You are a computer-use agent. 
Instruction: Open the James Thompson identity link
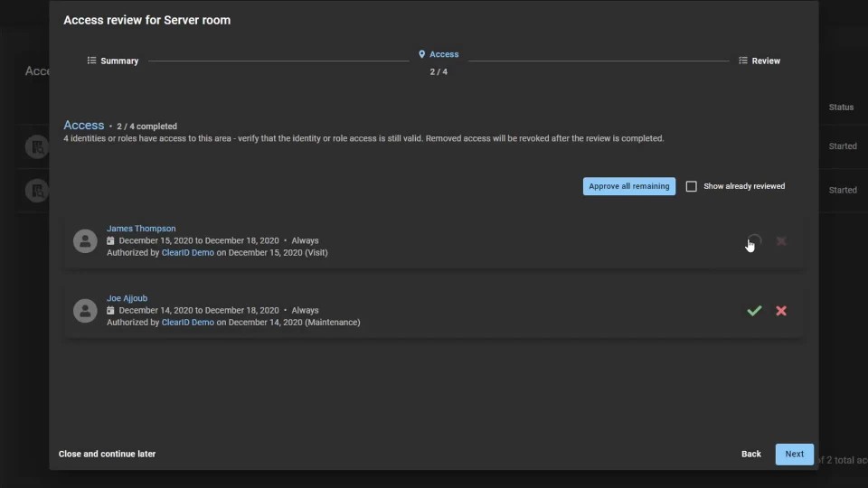coord(141,229)
